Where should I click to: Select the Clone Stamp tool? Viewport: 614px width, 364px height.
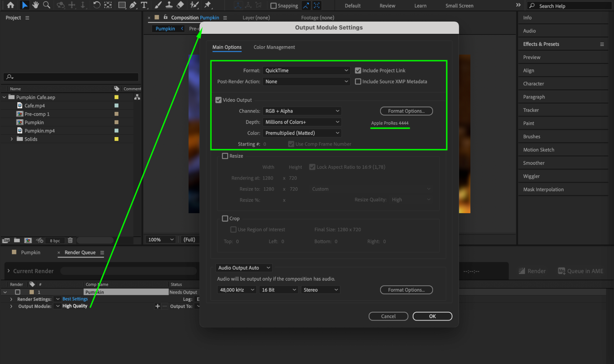[x=169, y=5]
